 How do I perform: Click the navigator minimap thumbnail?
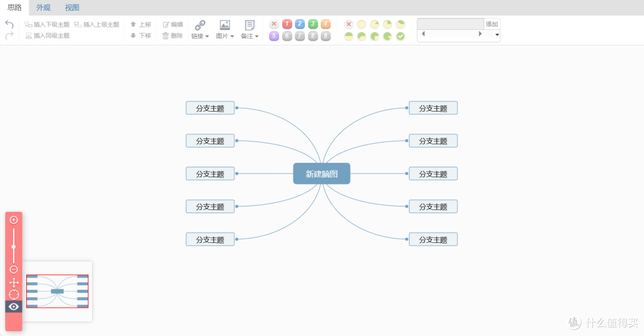tap(57, 291)
